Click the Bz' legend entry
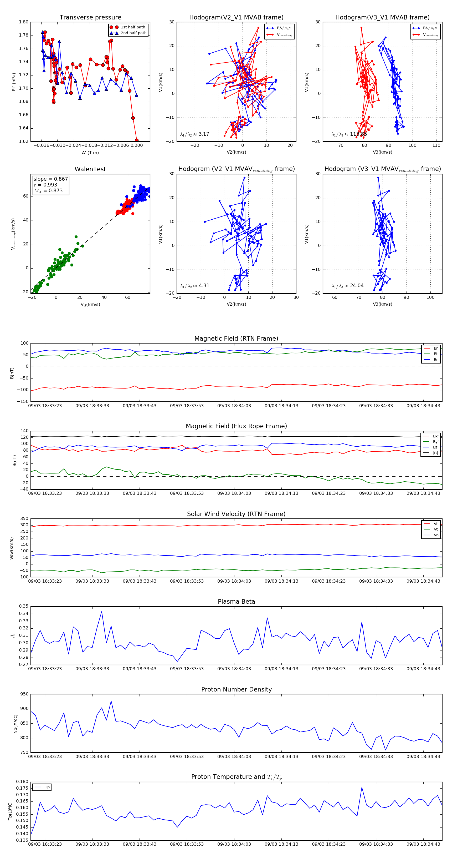Screen dimensions: 473x868 pos(431,447)
